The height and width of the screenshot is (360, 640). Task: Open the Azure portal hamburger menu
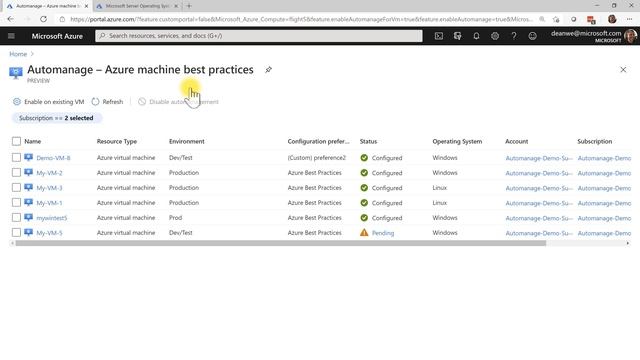tap(11, 36)
